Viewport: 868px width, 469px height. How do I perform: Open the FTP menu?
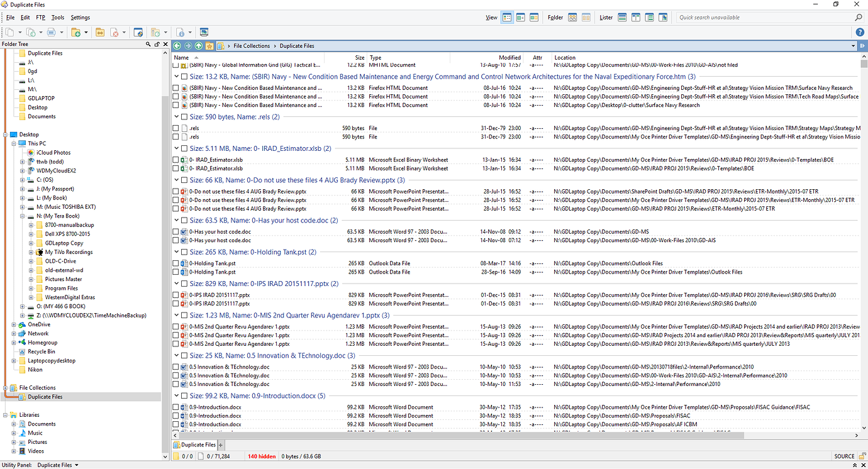pyautogui.click(x=40, y=18)
